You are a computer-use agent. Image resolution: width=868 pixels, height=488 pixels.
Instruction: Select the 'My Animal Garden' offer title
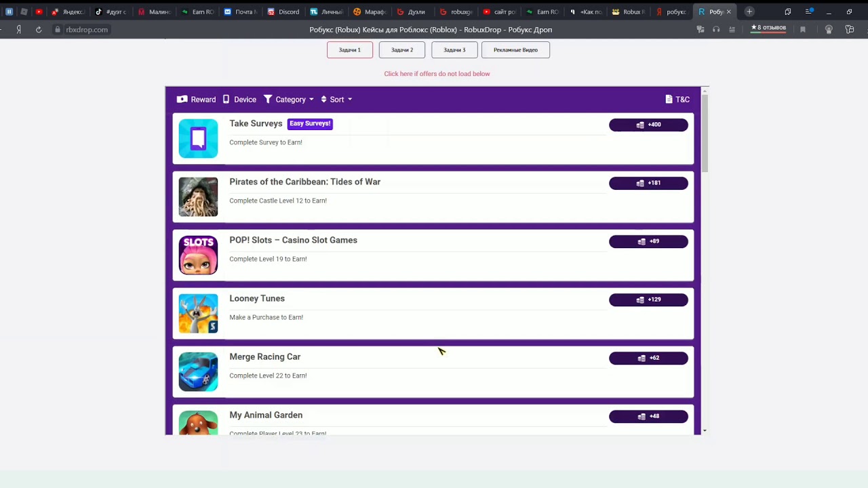click(x=266, y=415)
